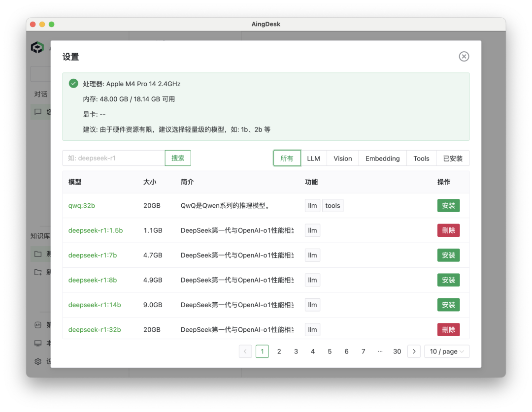Click the AingDesk cube logo in sidebar
532x412 pixels.
[37, 48]
